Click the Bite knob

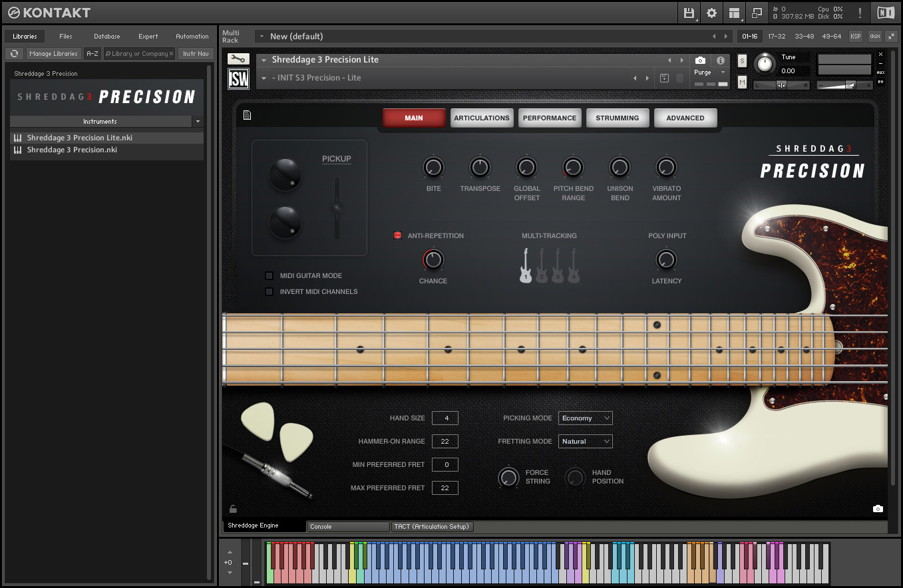point(433,167)
